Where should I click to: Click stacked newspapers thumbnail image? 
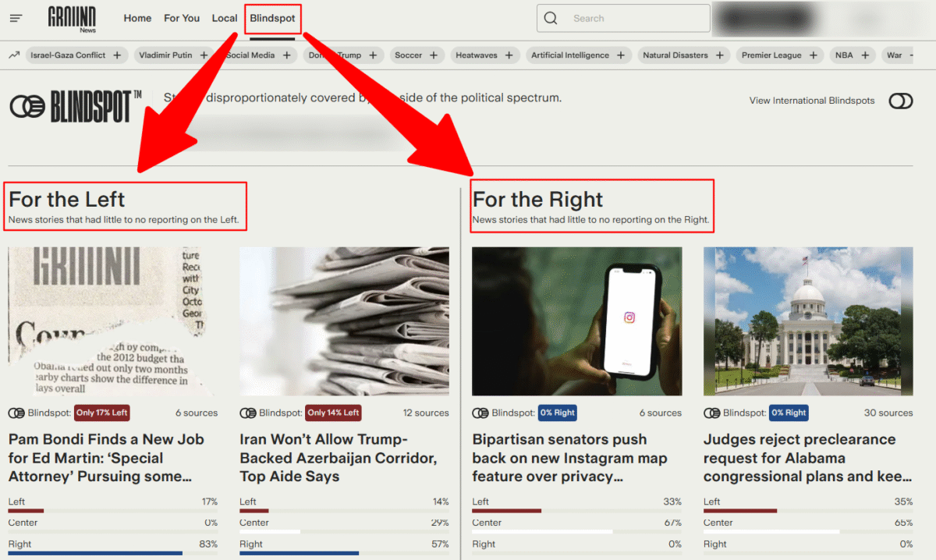click(345, 321)
